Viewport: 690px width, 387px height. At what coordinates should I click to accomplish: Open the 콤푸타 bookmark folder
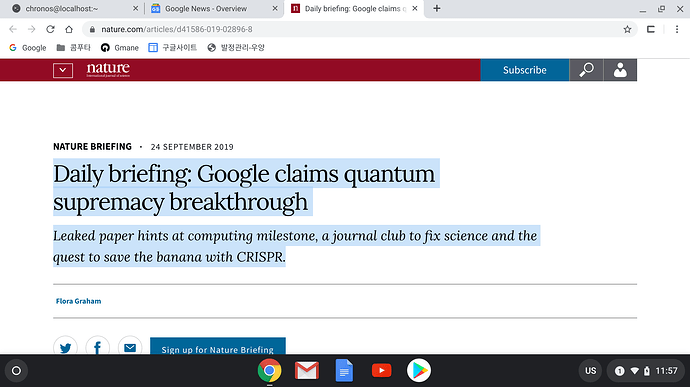click(x=73, y=48)
